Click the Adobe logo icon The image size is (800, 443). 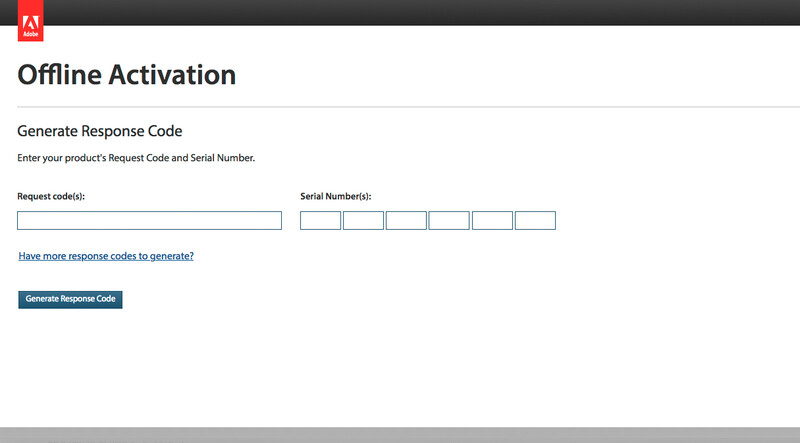click(x=31, y=20)
